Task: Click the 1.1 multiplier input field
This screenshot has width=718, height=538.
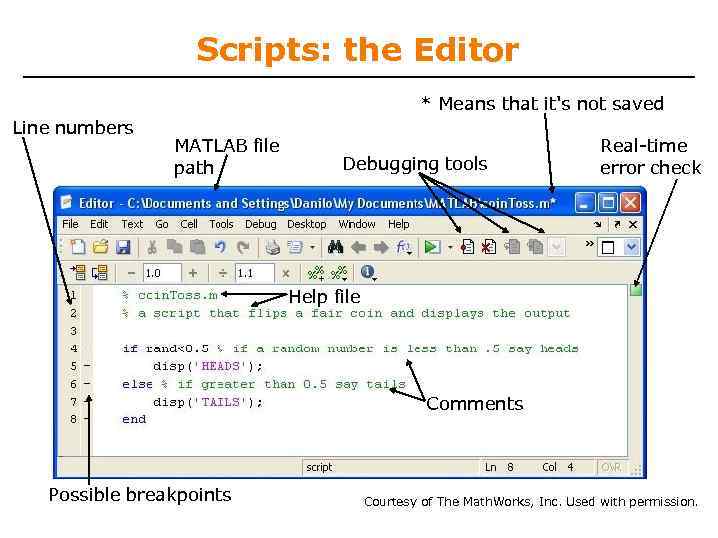Action: [255, 273]
